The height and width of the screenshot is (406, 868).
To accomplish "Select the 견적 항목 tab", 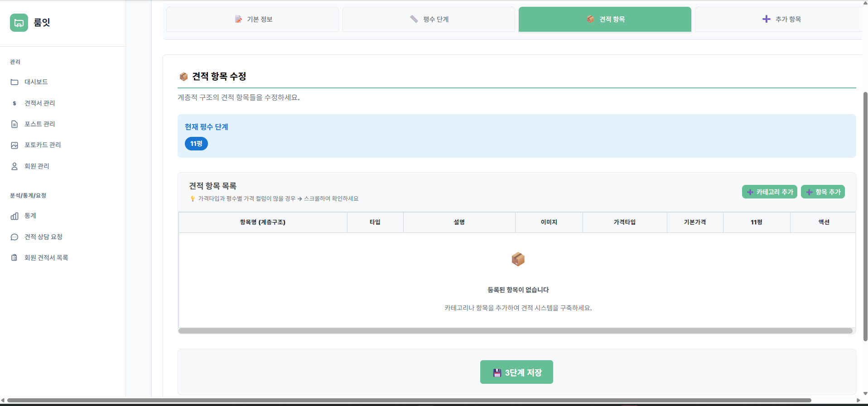I will pos(605,19).
